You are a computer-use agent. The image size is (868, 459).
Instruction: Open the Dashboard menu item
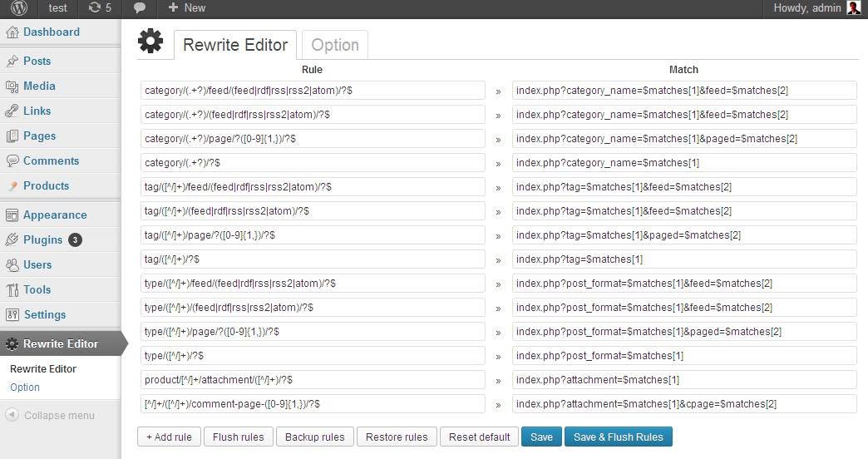point(52,32)
